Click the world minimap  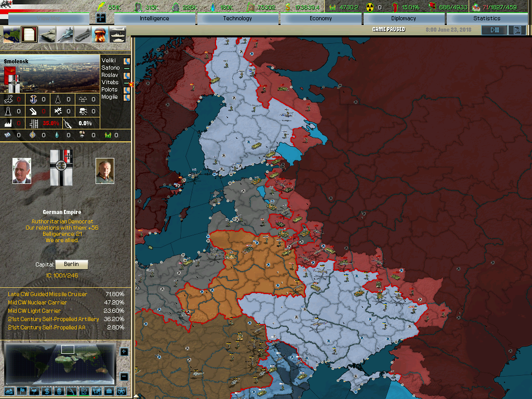[61, 363]
